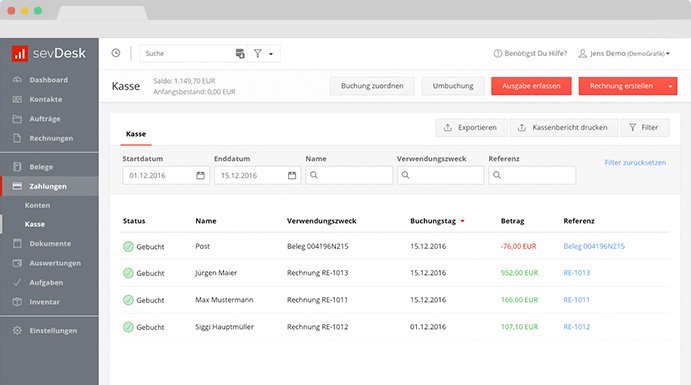Click the document search icon in Suche field
Screen dimensions: 691x385
(240, 54)
